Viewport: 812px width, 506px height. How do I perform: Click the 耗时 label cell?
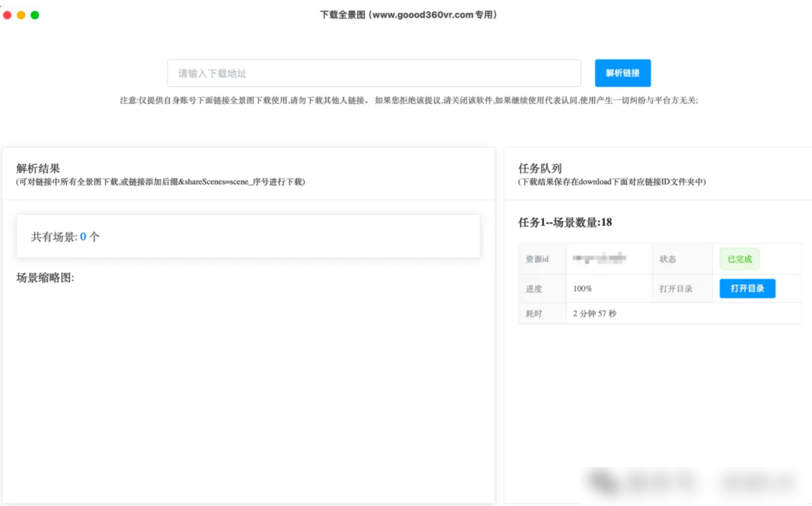point(534,314)
